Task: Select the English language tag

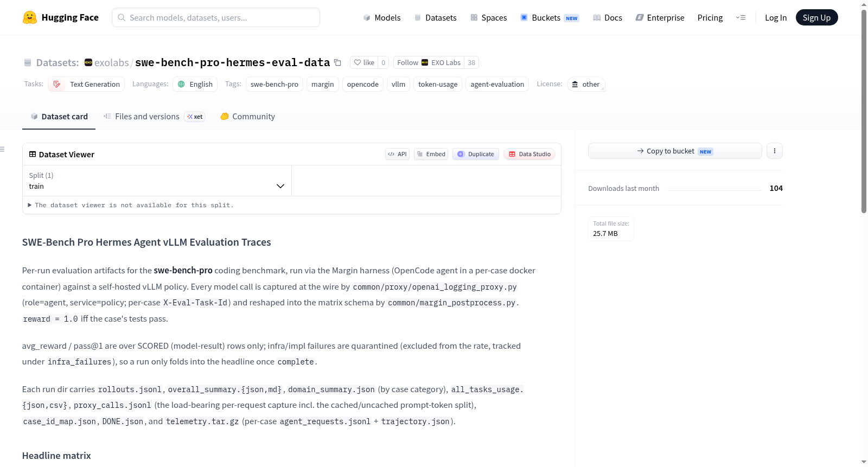Action: point(195,84)
